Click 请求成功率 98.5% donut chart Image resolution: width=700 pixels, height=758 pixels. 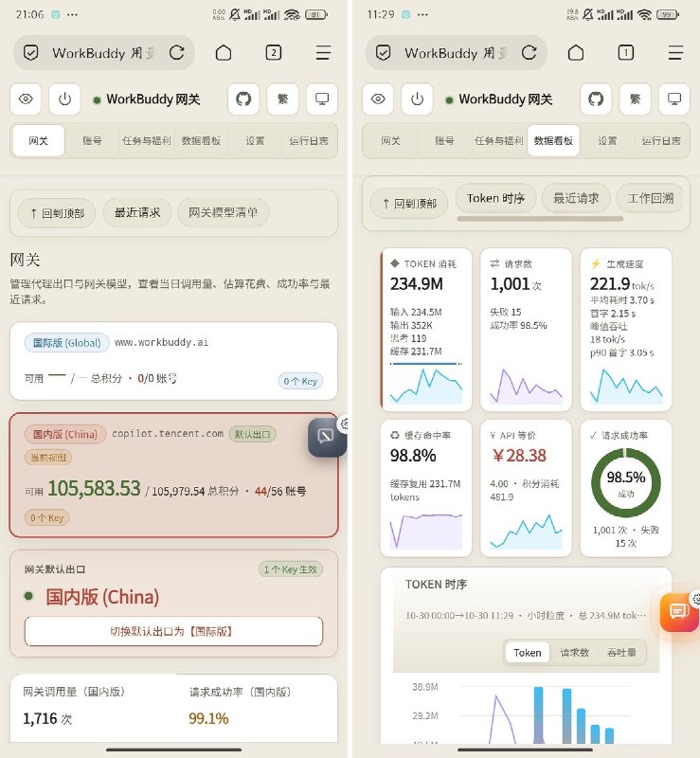626,483
